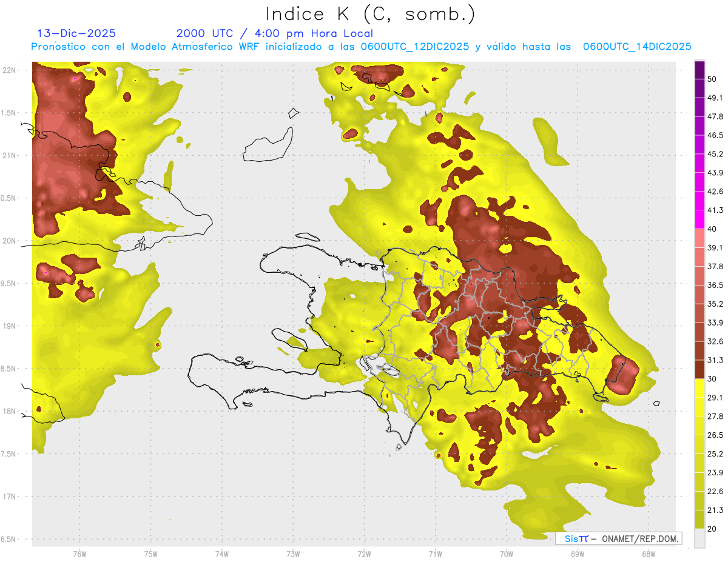This screenshot has width=728, height=562.
Task: Click the colorbar value '32.6'
Action: (715, 341)
